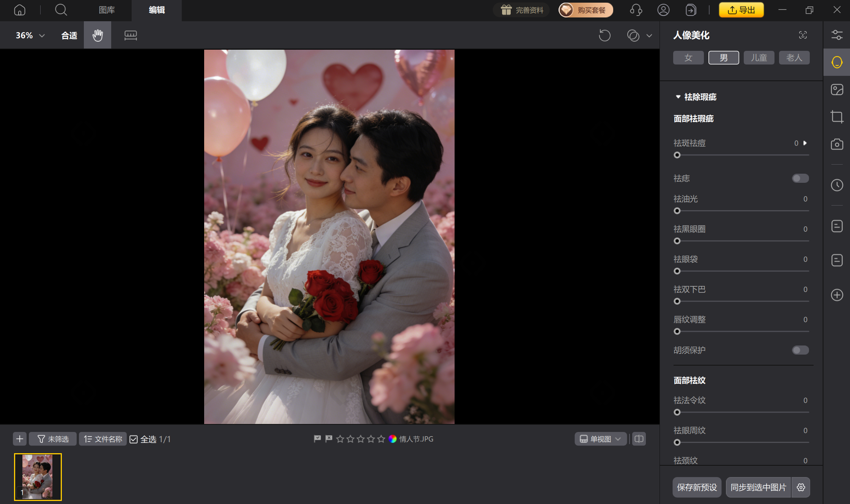The height and width of the screenshot is (504, 850).
Task: Open the crop tool in sidebar
Action: [x=837, y=117]
